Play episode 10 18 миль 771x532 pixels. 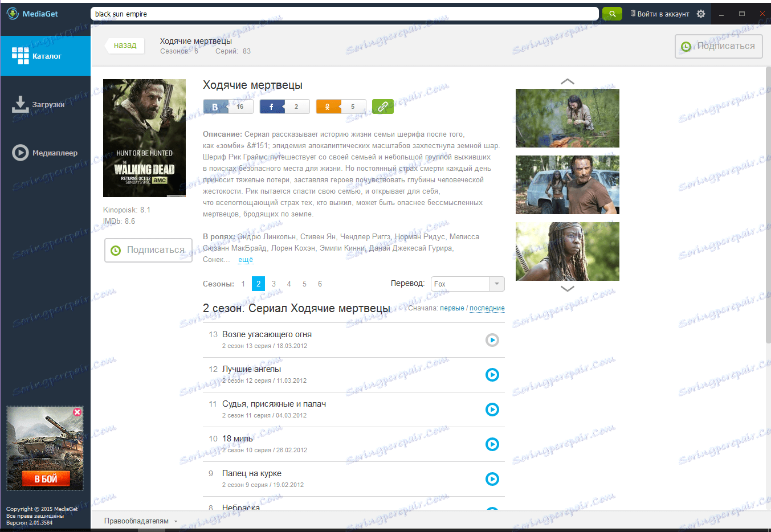tap(492, 444)
